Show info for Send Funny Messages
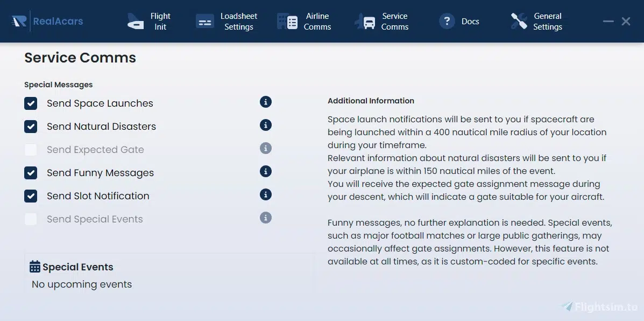This screenshot has width=644, height=321. click(x=265, y=171)
